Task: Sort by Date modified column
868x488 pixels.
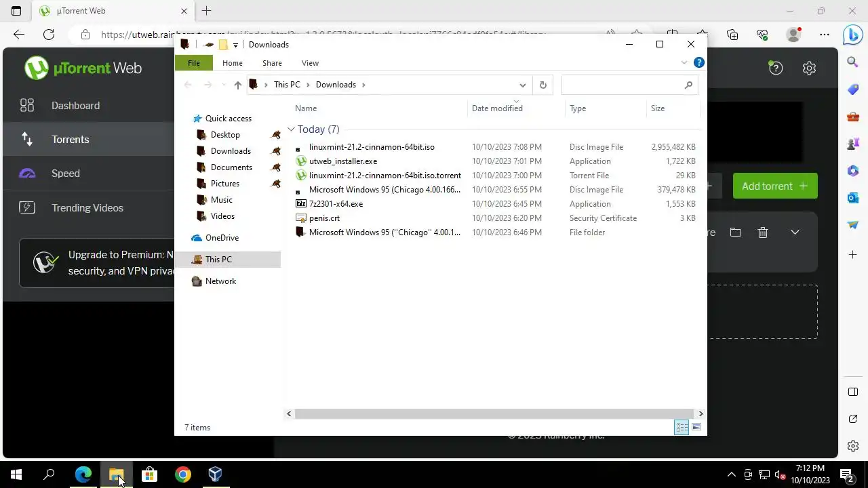Action: [x=497, y=108]
